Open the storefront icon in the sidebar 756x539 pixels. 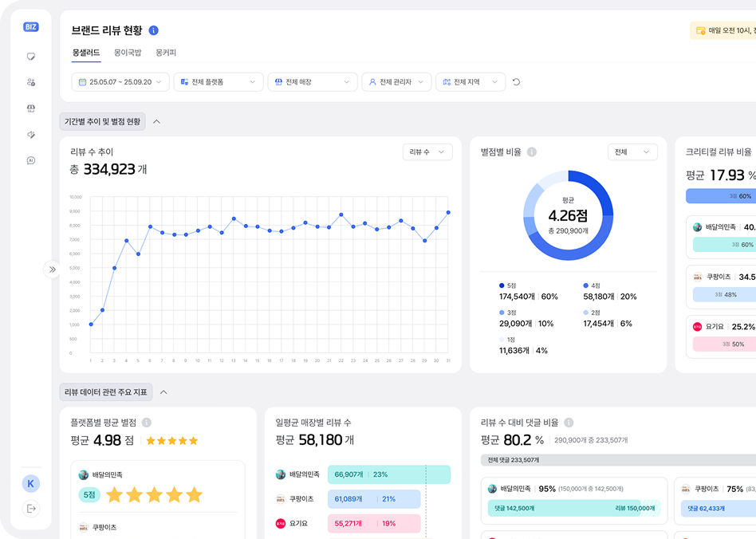(x=31, y=108)
